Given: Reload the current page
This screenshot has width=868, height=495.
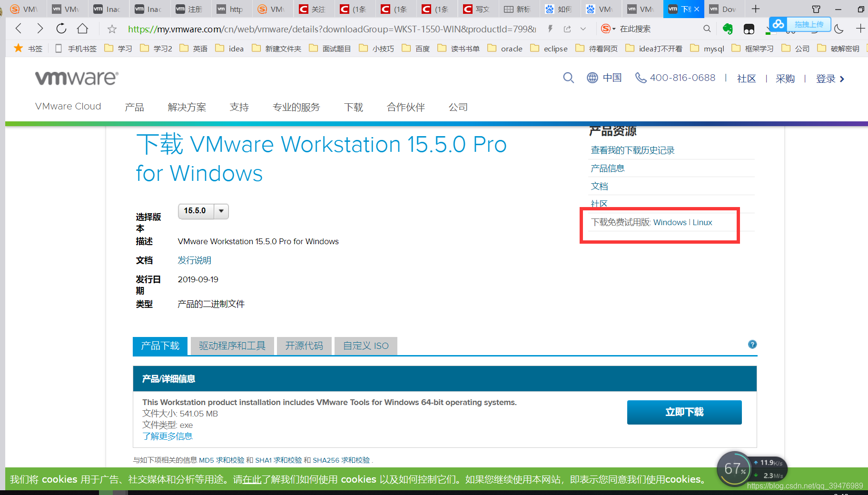Looking at the screenshot, I should click(x=61, y=29).
